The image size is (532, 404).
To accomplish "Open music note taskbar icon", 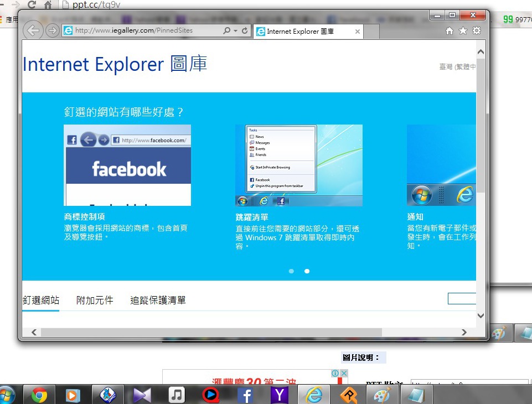I will point(177,395).
